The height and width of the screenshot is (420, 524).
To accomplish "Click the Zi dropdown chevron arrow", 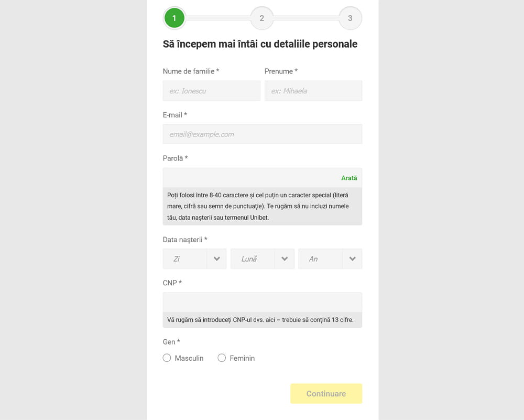I will tap(216, 259).
